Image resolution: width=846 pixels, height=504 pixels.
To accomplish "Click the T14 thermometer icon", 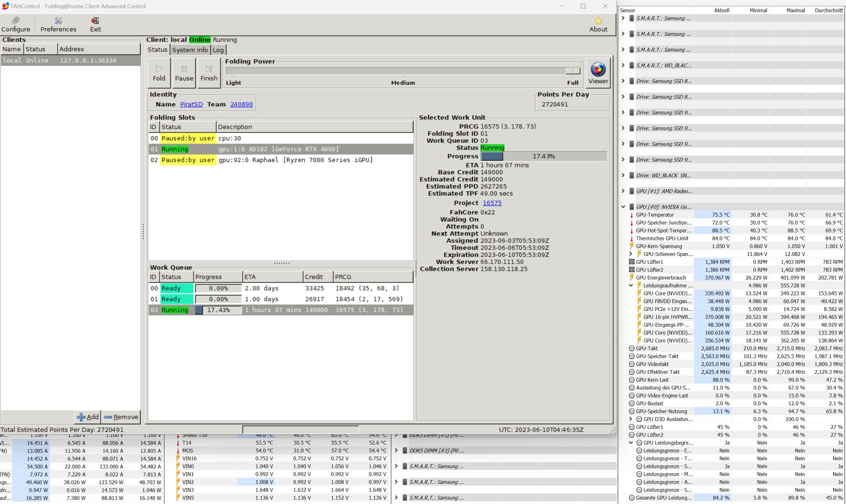I will (178, 442).
